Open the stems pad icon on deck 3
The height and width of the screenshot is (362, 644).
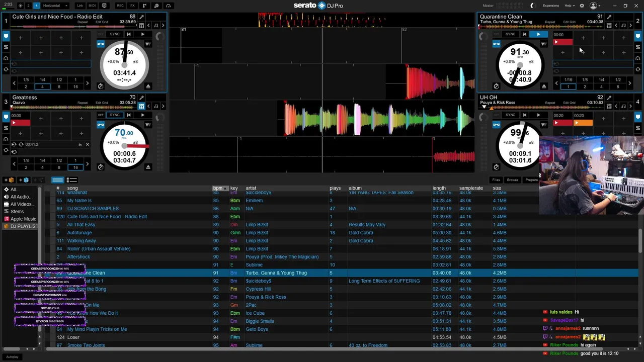tap(141, 106)
